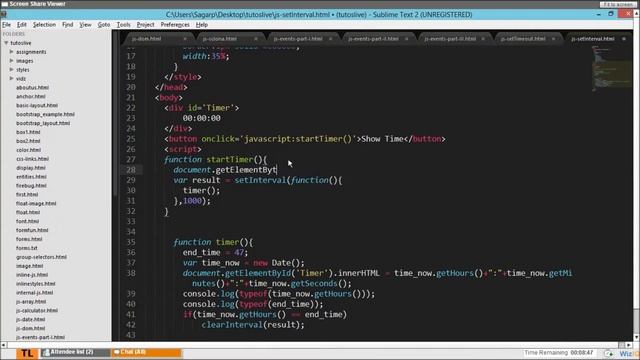Click the Screen Share Viewer window icon
The image size is (640, 360).
(x=5, y=4)
